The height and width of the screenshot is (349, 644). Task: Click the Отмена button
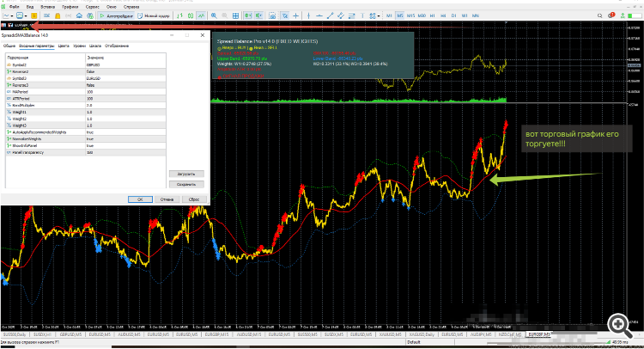pos(167,199)
